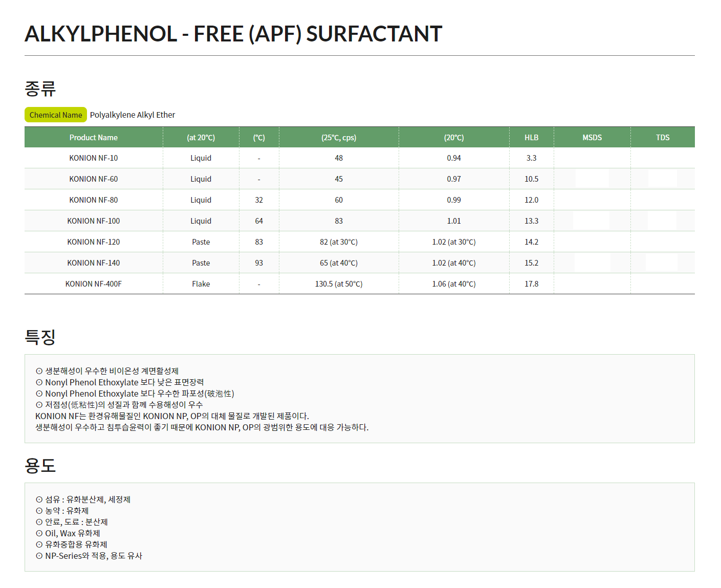This screenshot has height=588, width=721.
Task: Click the '65 (at 40°C)' cell
Action: 339,263
